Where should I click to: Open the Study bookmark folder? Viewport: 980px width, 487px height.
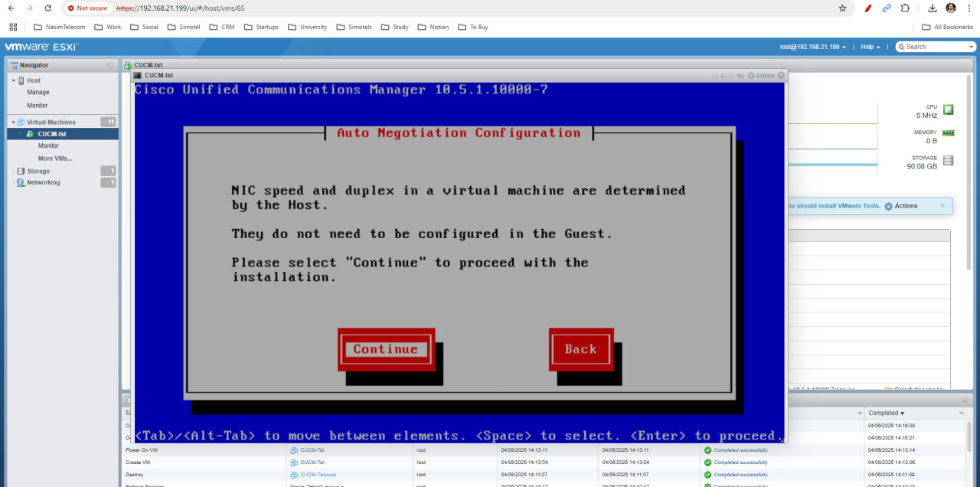click(394, 27)
